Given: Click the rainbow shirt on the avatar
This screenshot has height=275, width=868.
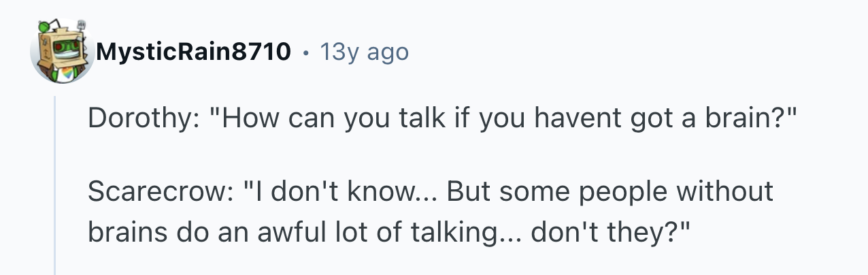Looking at the screenshot, I should [65, 74].
